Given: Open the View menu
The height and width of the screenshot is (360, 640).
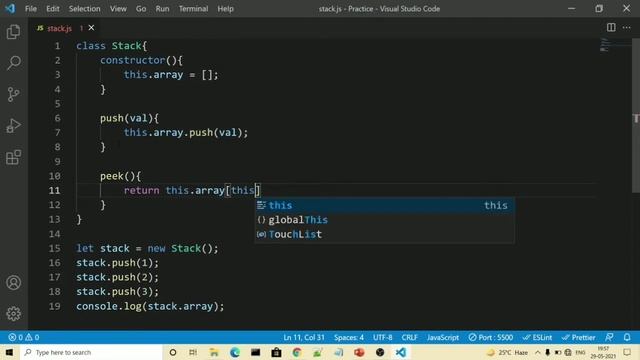Looking at the screenshot, I should pyautogui.click(x=118, y=9).
